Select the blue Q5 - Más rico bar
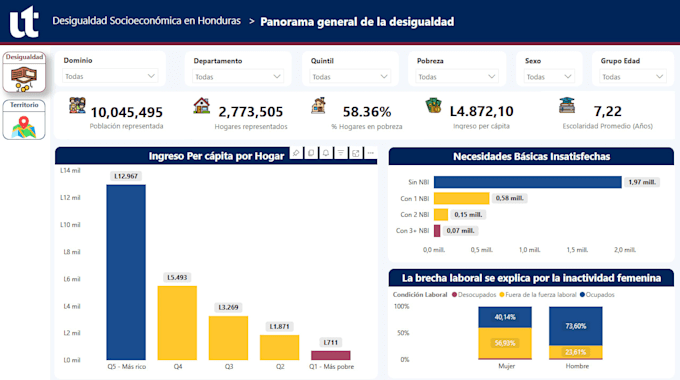The height and width of the screenshot is (380, 680). coord(126,272)
